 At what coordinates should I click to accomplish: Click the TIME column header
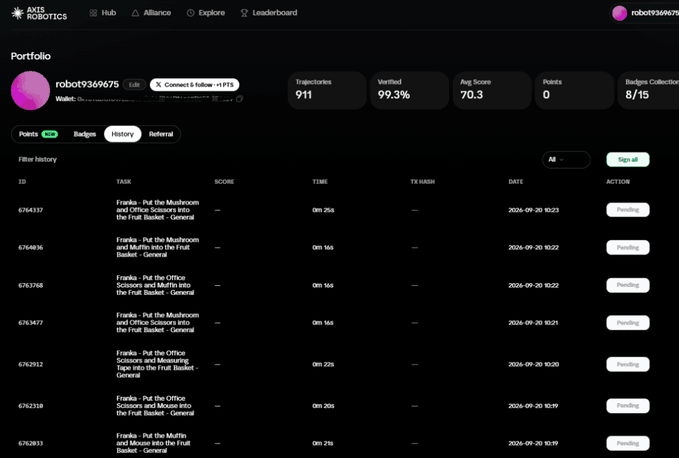click(x=320, y=182)
